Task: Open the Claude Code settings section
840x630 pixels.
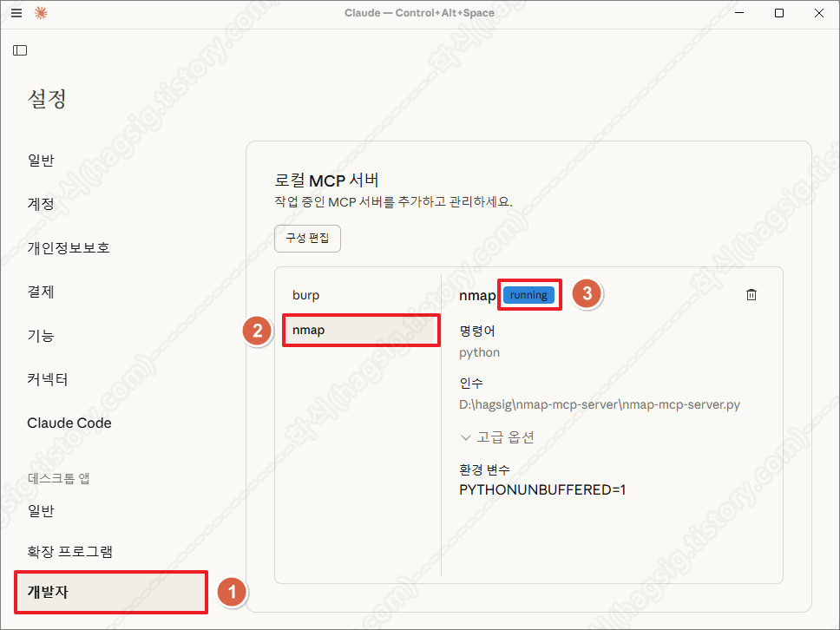Action: 69,423
